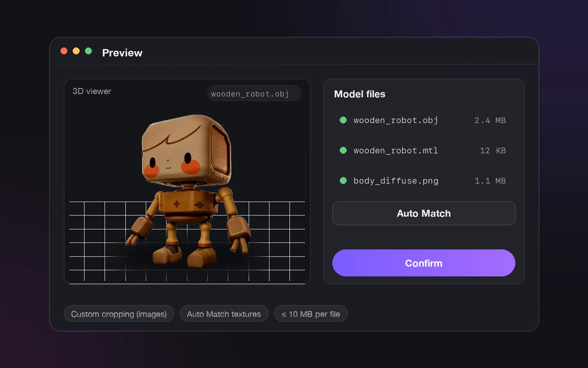The height and width of the screenshot is (368, 588).
Task: Maximize the Preview window with the green button
Action: pyautogui.click(x=88, y=51)
